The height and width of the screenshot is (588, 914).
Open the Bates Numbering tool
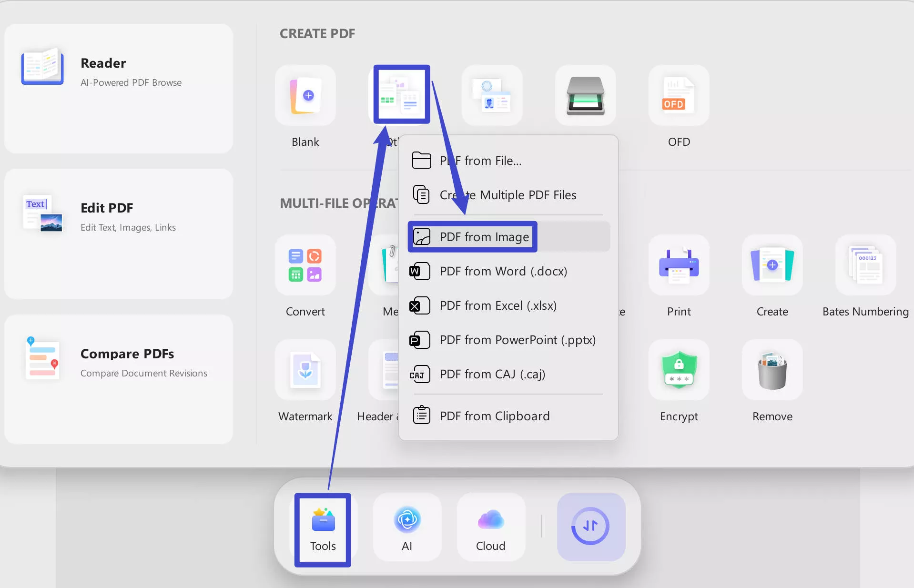(865, 265)
